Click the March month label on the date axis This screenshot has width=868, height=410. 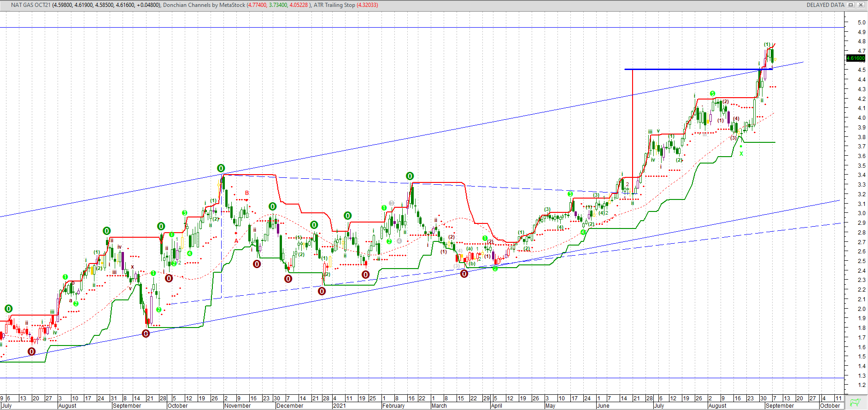pos(440,406)
